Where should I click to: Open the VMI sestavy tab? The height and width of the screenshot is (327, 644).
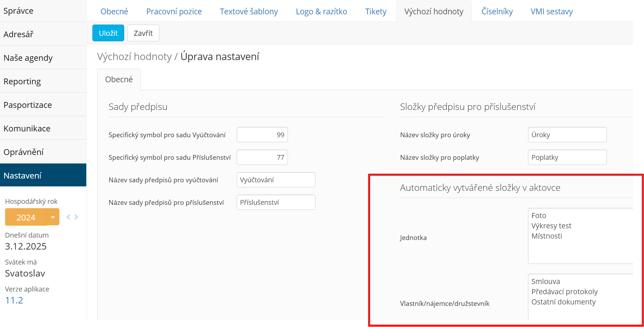[552, 12]
